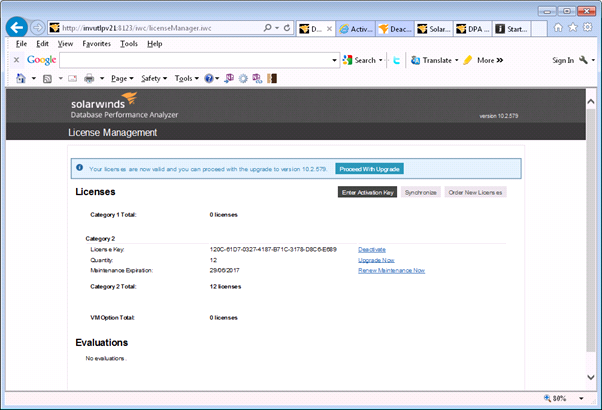Viewport: 602px width, 410px height.
Task: Click the Home page icon in command bar
Action: pyautogui.click(x=21, y=78)
